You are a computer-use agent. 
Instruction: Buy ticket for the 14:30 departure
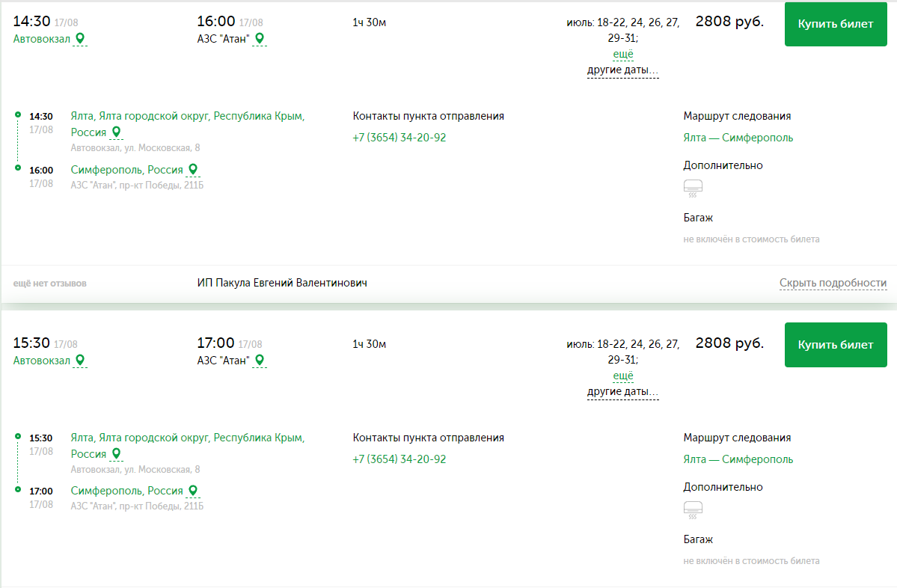(835, 24)
